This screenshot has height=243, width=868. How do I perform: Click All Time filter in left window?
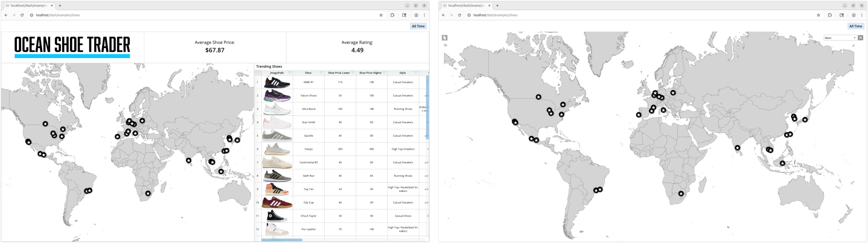[x=418, y=26]
